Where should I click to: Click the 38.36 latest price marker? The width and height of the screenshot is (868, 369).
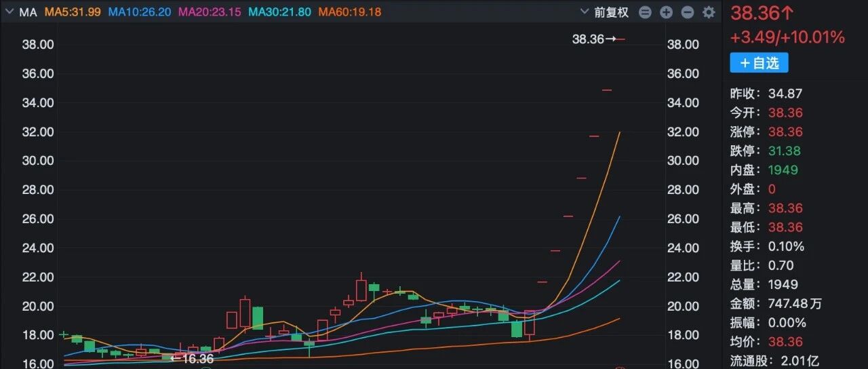point(588,39)
